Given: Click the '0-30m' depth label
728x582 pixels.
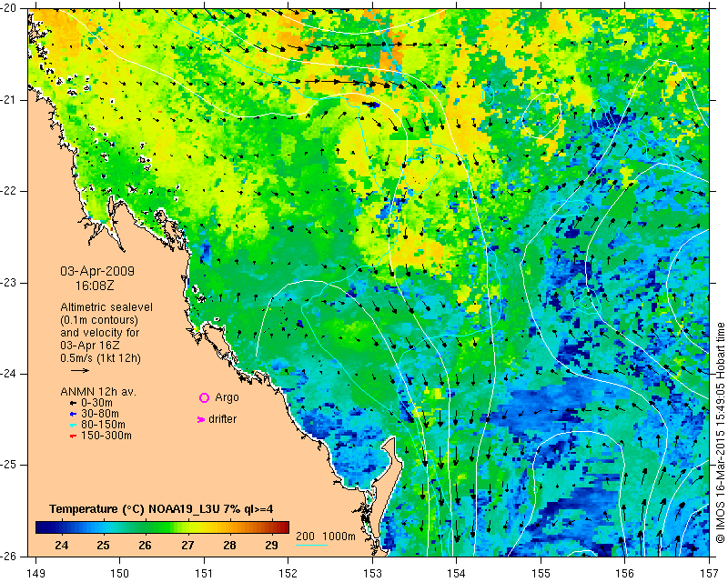Looking at the screenshot, I should 96,403.
